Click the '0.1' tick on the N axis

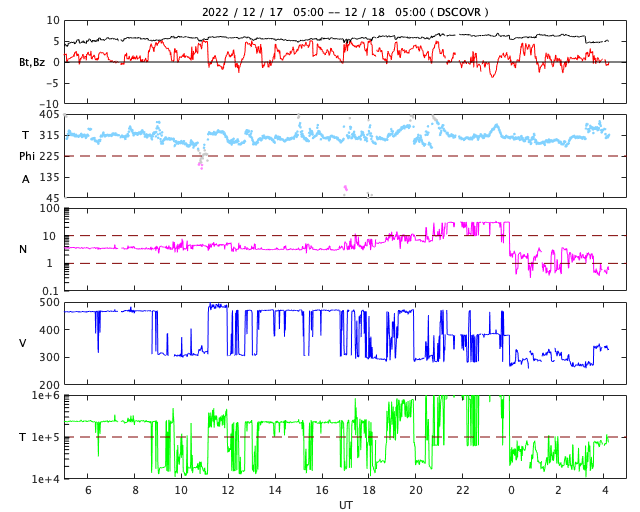click(x=51, y=291)
